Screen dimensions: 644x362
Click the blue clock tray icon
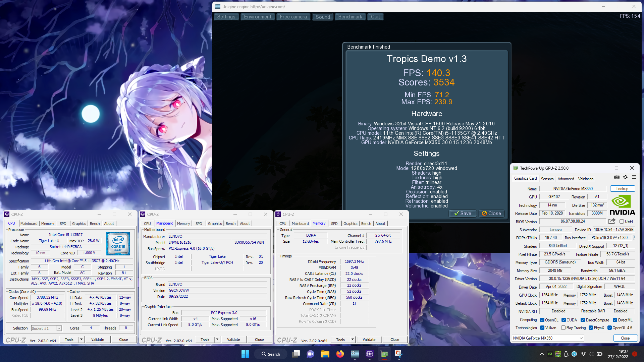click(x=574, y=354)
